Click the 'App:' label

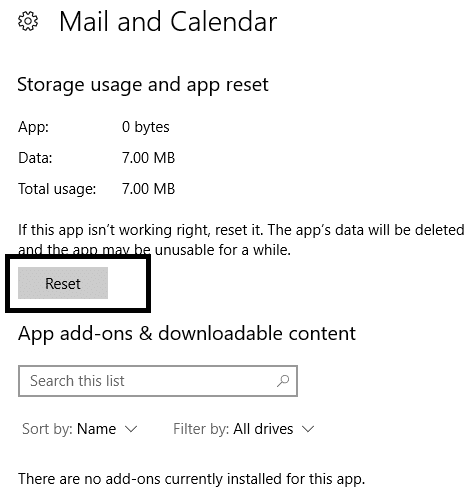33,127
